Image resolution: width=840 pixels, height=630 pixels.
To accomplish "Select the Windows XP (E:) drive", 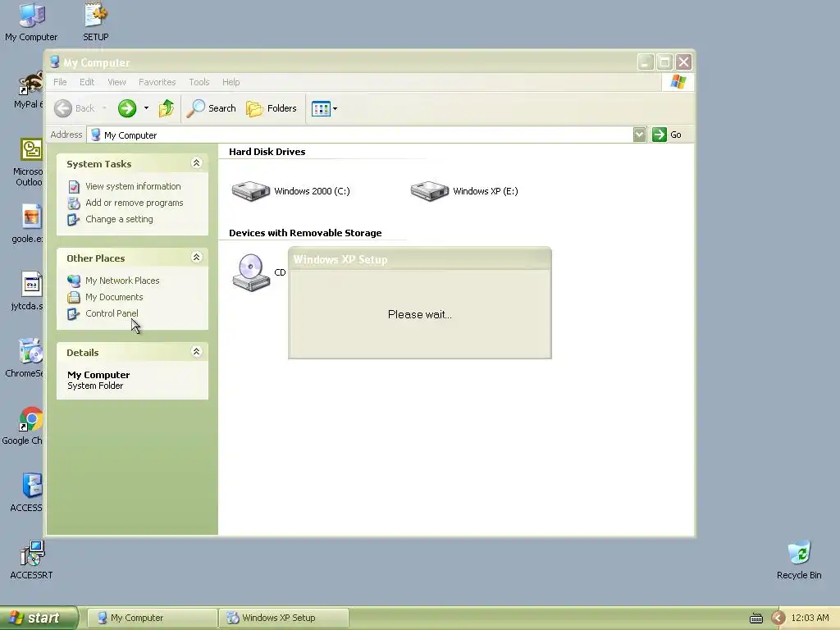I will click(464, 191).
